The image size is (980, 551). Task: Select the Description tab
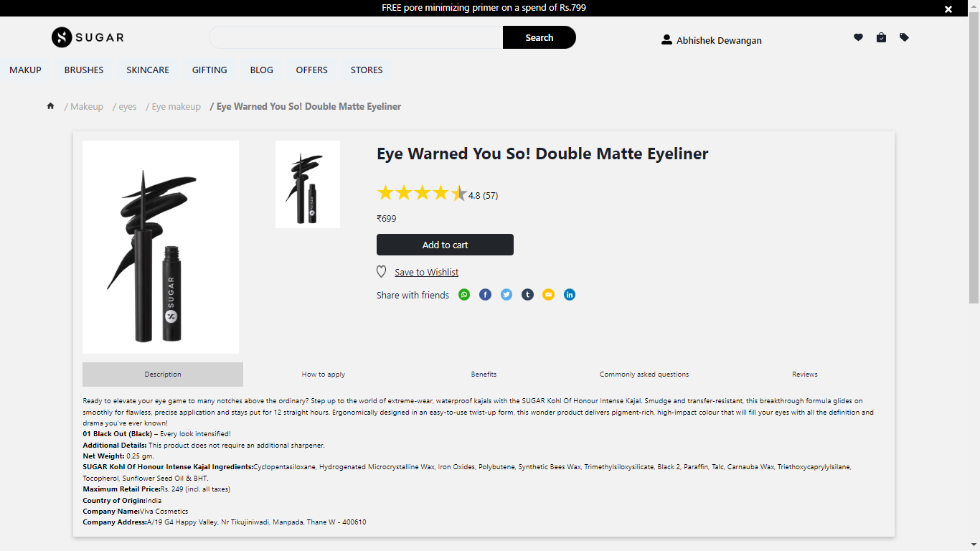pyautogui.click(x=163, y=375)
